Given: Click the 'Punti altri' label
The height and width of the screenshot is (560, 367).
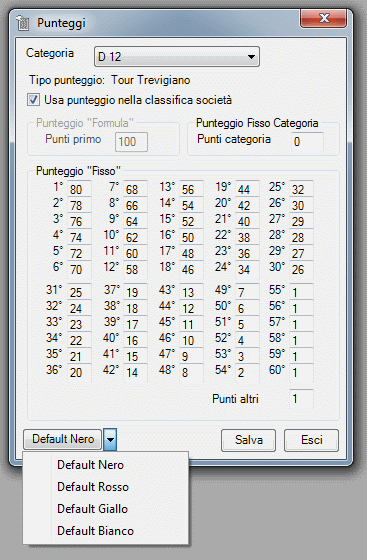Looking at the screenshot, I should pos(235,399).
